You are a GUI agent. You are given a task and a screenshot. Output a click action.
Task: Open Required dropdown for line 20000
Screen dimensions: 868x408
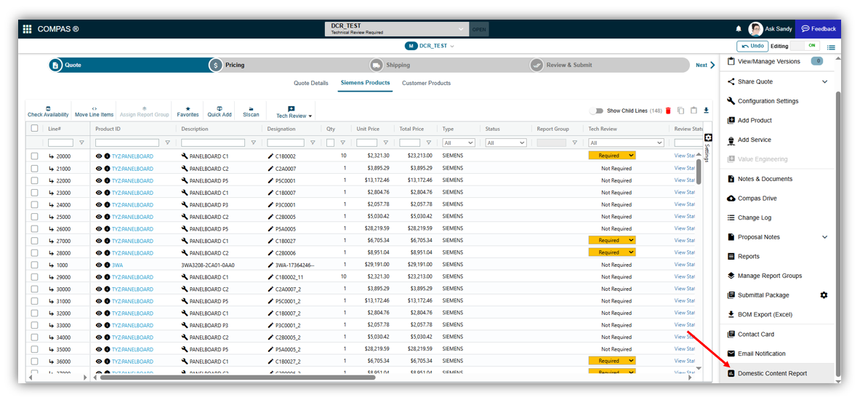pyautogui.click(x=611, y=156)
